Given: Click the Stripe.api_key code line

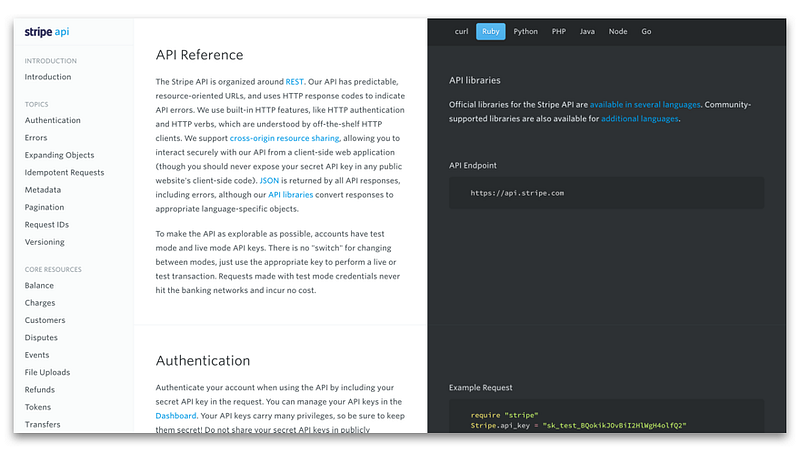Looking at the screenshot, I should pyautogui.click(x=579, y=425).
